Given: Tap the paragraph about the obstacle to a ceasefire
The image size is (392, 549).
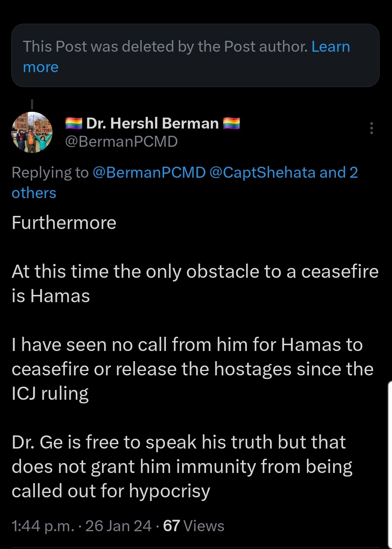Looking at the screenshot, I should tap(195, 284).
